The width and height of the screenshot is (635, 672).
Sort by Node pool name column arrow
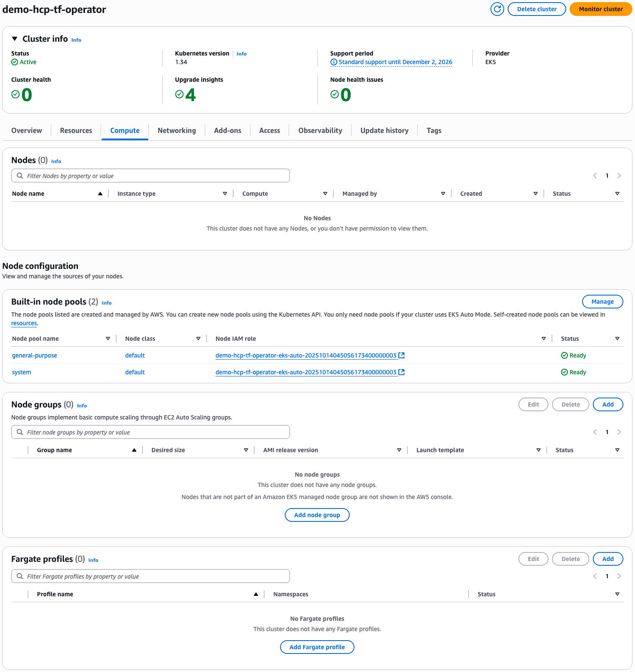(x=108, y=339)
